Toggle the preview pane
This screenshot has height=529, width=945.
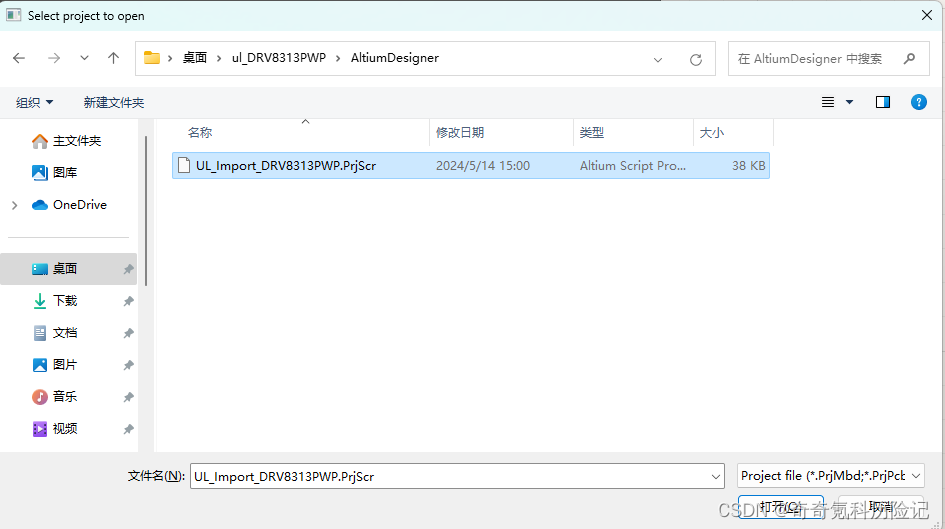[x=883, y=102]
